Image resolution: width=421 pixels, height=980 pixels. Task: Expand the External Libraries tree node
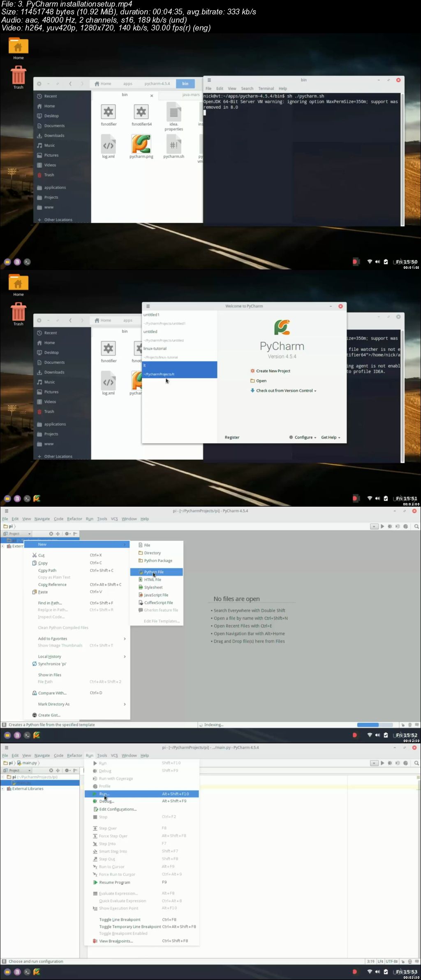click(2, 789)
